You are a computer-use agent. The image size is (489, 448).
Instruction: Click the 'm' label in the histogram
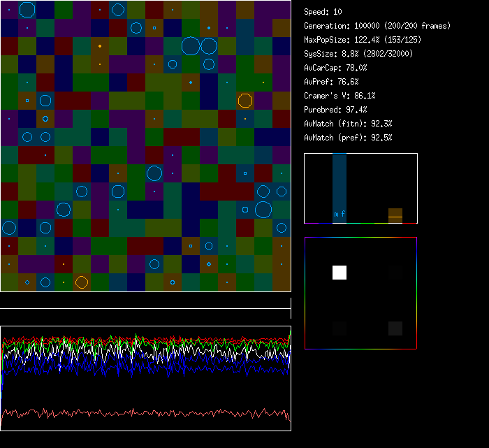(336, 214)
